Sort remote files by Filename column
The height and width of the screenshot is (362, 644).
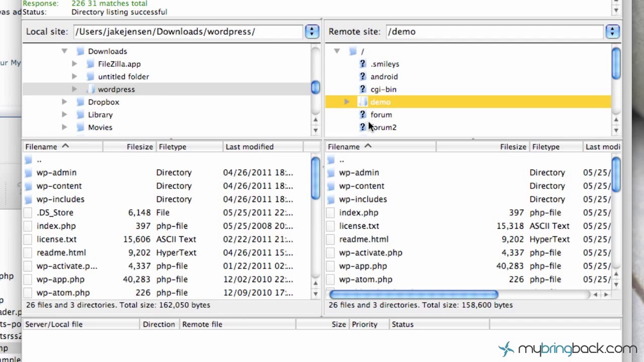point(380,147)
